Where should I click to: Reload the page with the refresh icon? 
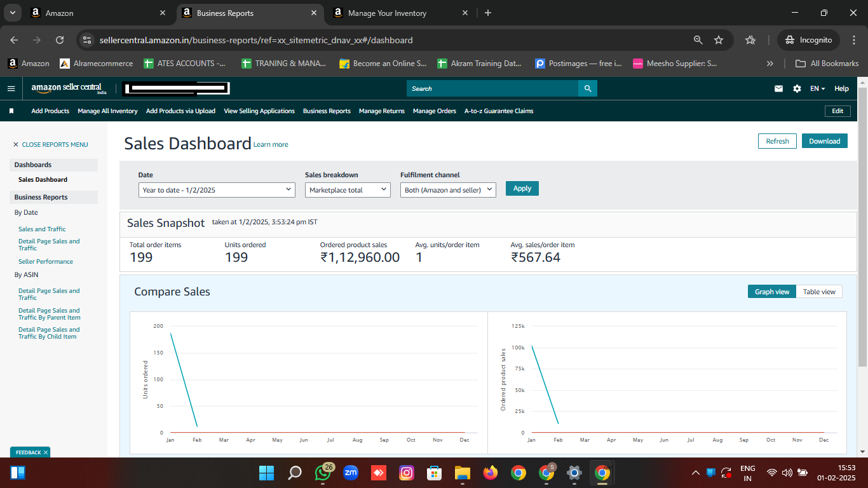click(x=60, y=40)
